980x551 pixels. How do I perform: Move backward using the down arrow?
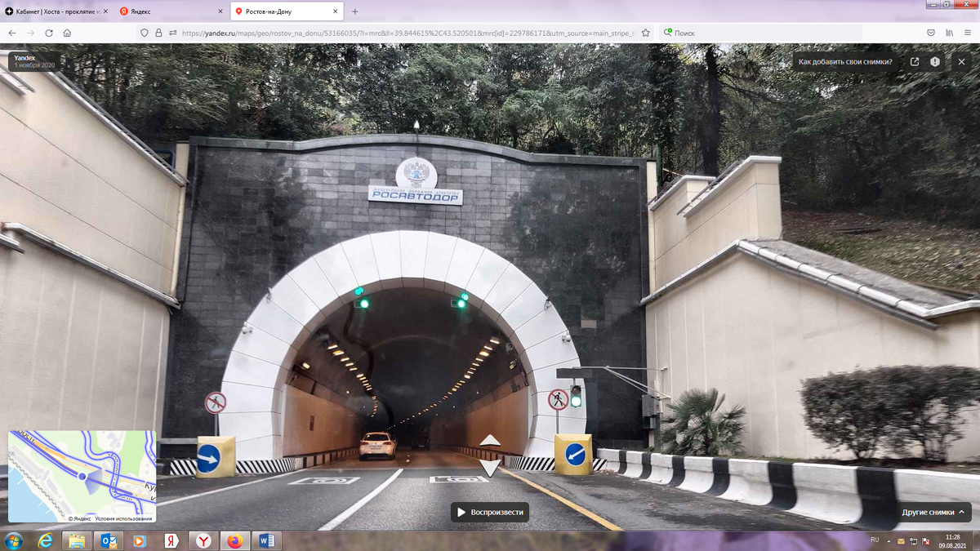click(x=489, y=468)
